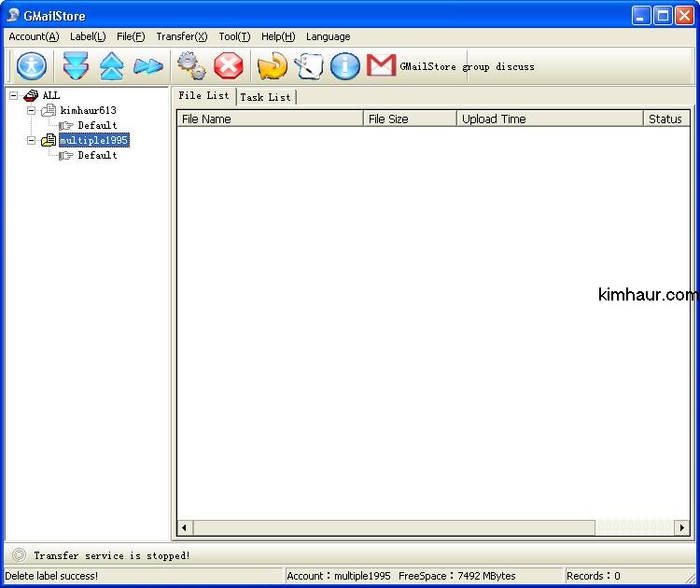Collapse the multiple1995 account node
Viewport: 700px width, 588px height.
coord(31,141)
